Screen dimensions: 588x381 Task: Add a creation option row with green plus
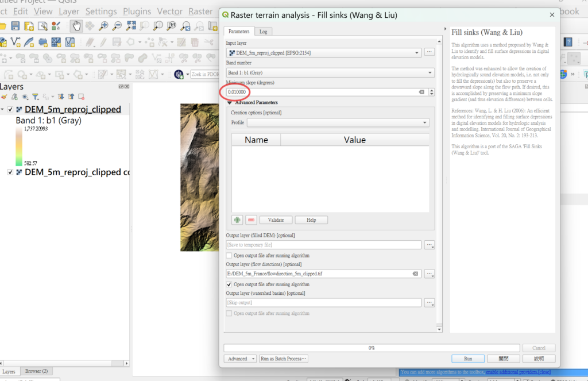(x=237, y=220)
